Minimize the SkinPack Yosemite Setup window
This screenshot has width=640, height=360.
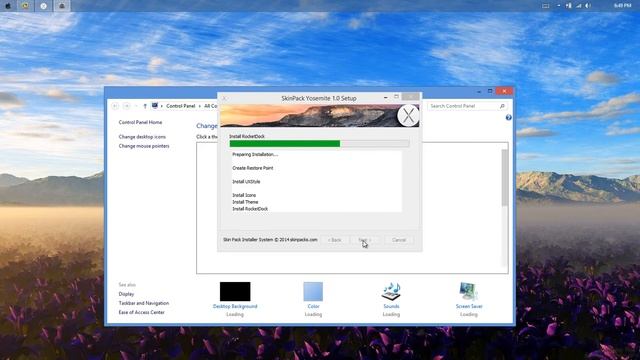click(x=386, y=97)
